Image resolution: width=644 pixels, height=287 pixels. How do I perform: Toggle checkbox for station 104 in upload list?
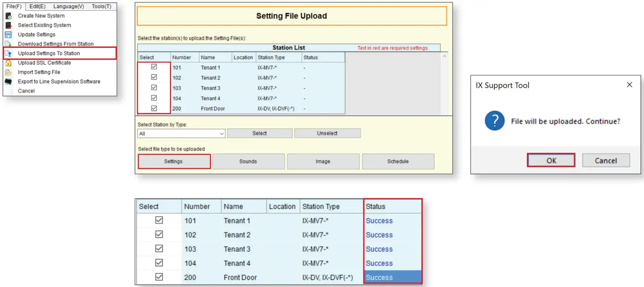tap(154, 98)
